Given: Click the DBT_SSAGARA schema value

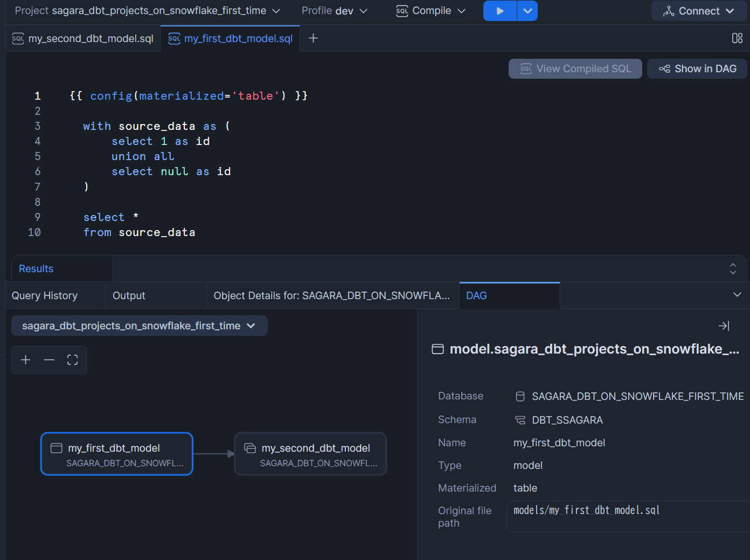Looking at the screenshot, I should pos(567,420).
